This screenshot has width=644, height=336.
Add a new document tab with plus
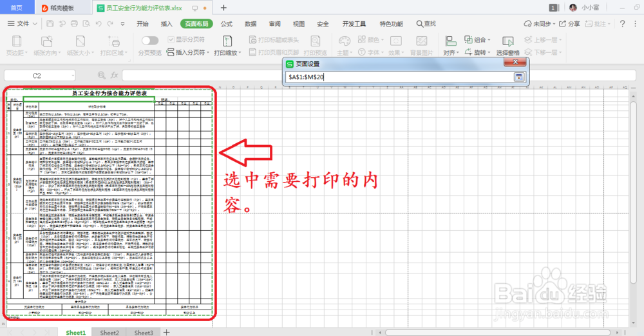[223, 8]
